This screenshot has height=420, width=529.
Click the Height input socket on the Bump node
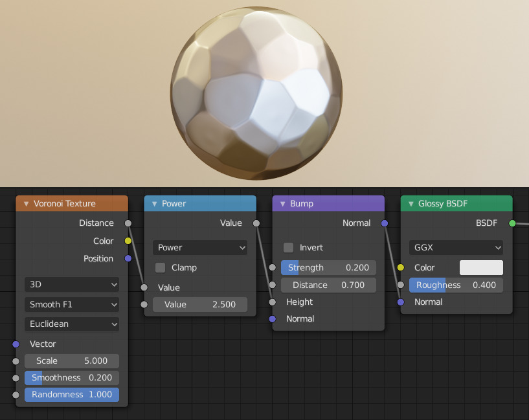[x=272, y=302]
